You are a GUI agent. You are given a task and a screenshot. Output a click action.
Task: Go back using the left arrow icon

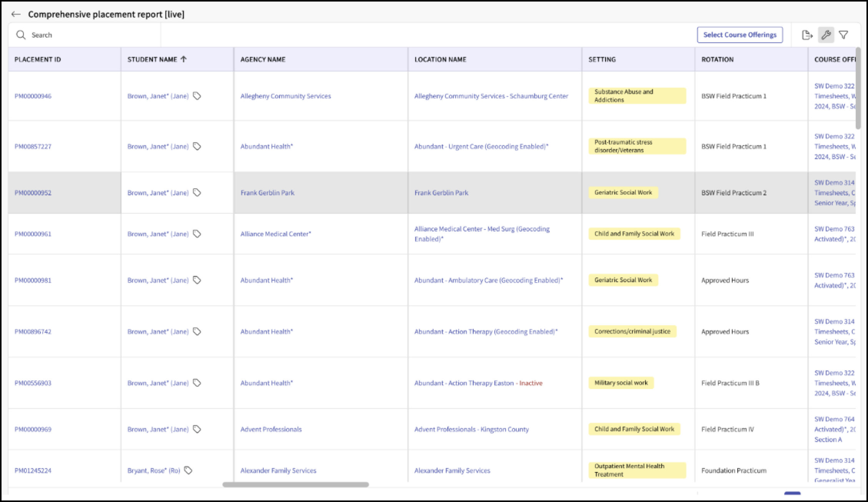pyautogui.click(x=16, y=14)
